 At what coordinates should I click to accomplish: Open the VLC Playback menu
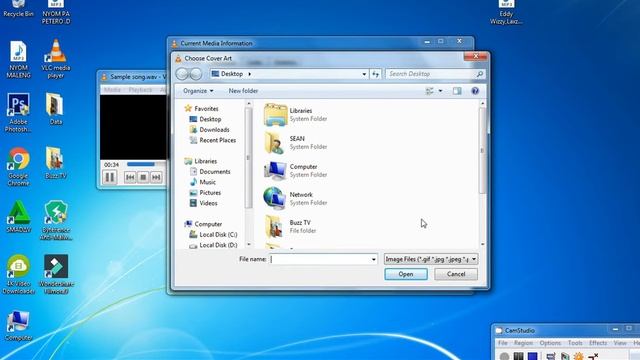[140, 89]
